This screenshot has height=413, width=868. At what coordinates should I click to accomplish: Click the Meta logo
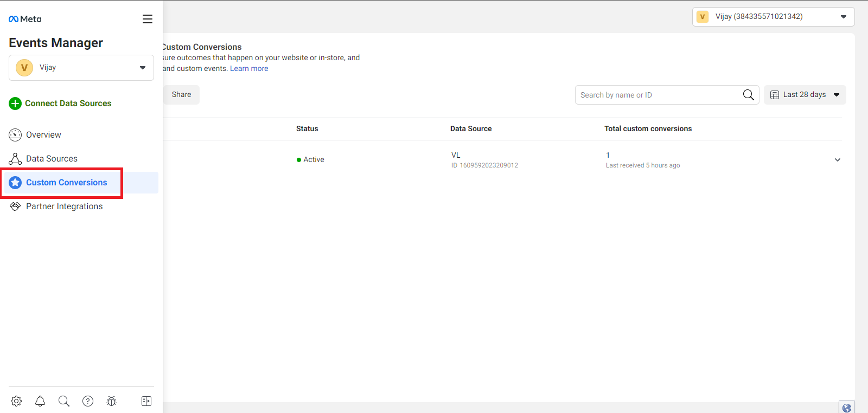pos(25,19)
